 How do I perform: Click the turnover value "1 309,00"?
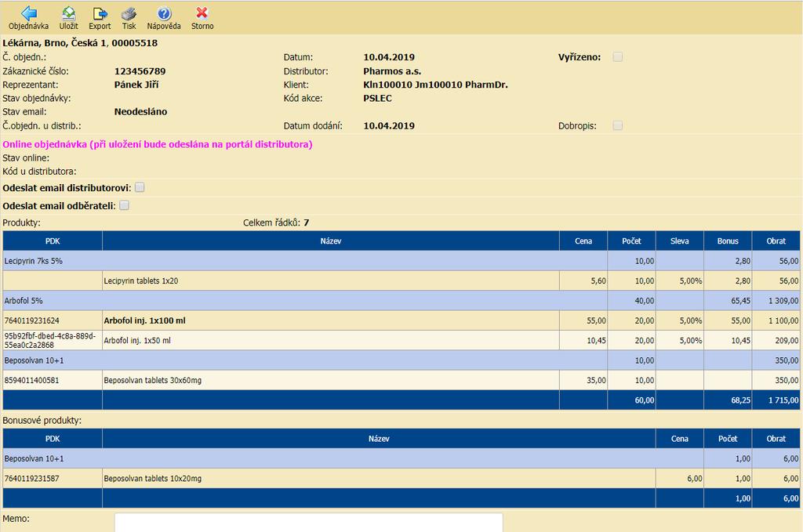coord(783,301)
